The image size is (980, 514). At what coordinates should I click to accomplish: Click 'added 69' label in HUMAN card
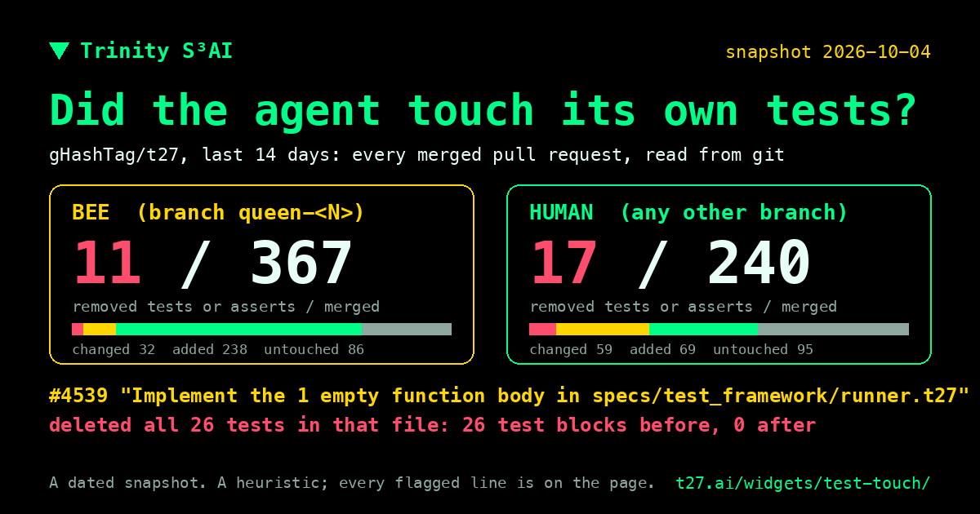[x=663, y=350]
